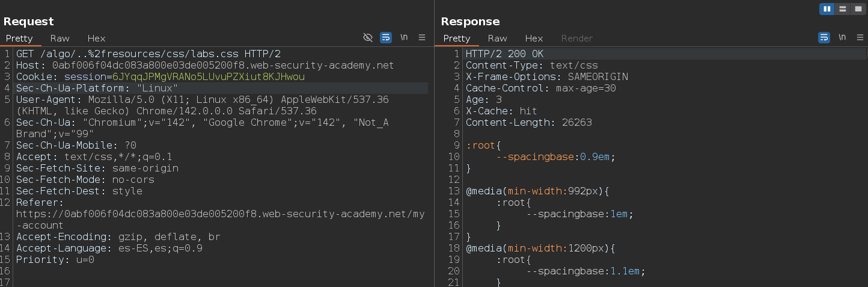
Task: Click the Sec-Ch-Ua-Platform header line
Action: 97,88
